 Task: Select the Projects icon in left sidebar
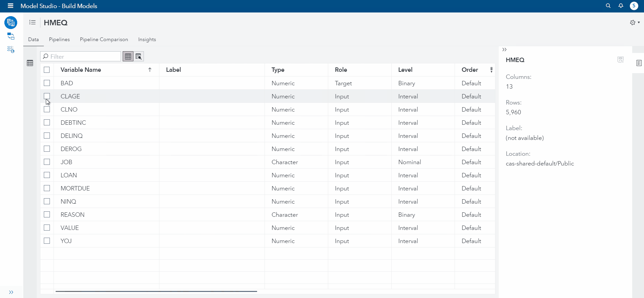point(11,23)
